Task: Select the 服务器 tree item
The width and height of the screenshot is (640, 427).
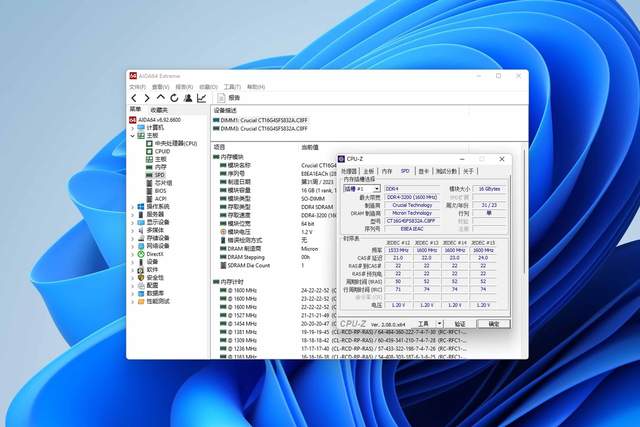Action: 155,214
